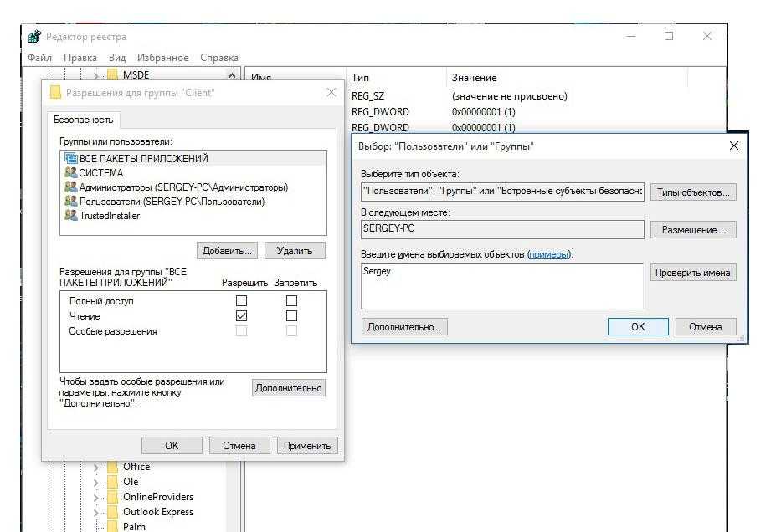Expand the Office registry key
Viewport: 781px width, 532px height.
pyautogui.click(x=96, y=468)
